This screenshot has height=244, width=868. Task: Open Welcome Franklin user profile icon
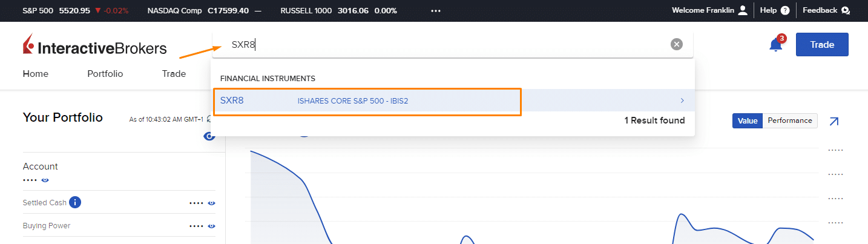(743, 10)
